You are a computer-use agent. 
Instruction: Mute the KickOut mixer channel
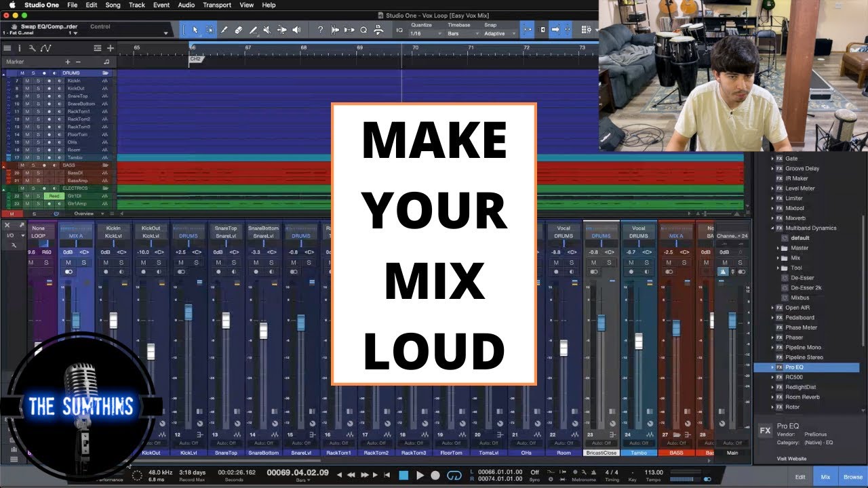coord(143,262)
